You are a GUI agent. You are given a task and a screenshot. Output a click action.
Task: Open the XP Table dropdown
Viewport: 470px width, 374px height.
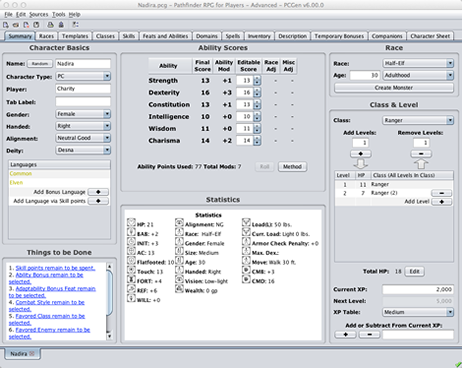click(x=418, y=312)
